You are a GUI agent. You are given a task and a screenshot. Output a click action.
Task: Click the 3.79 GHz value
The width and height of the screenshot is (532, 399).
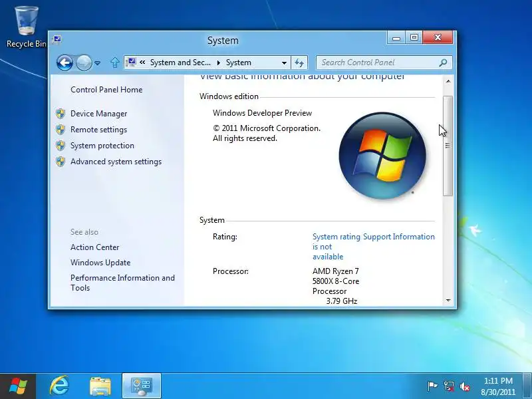point(342,301)
